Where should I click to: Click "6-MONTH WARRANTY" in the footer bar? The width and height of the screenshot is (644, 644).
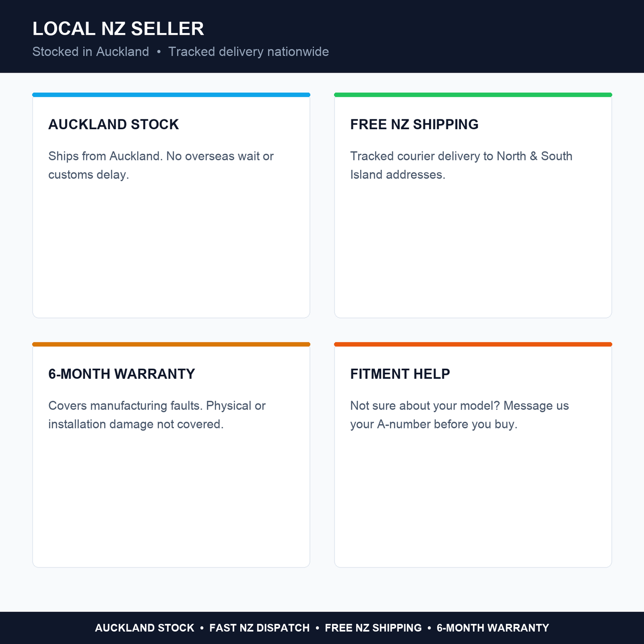click(493, 628)
